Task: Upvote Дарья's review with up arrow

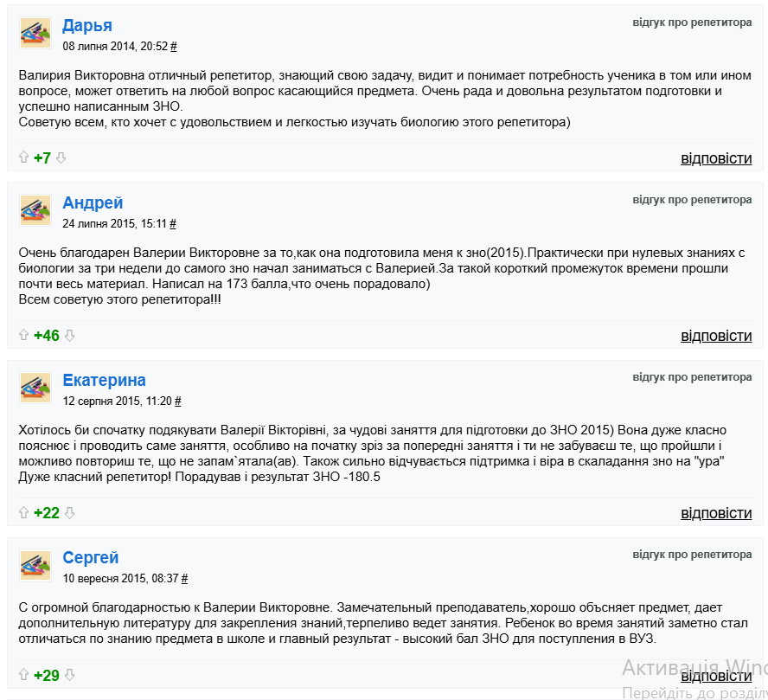Action: tap(23, 157)
